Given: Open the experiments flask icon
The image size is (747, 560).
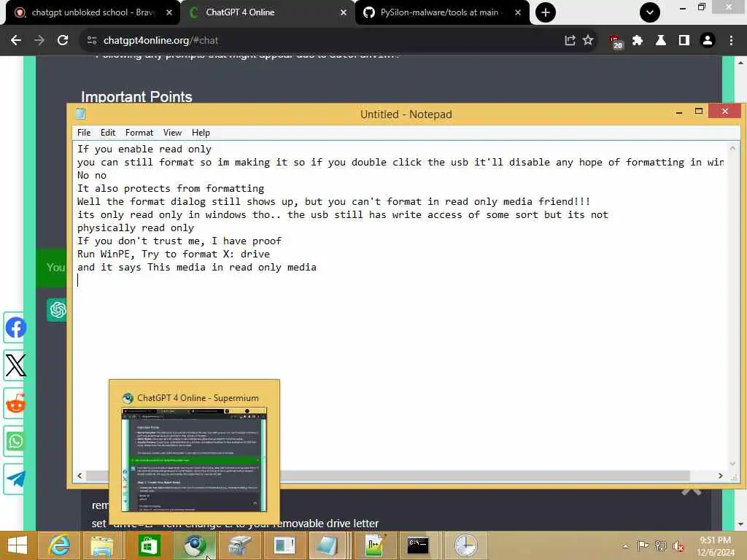Looking at the screenshot, I should (x=661, y=41).
